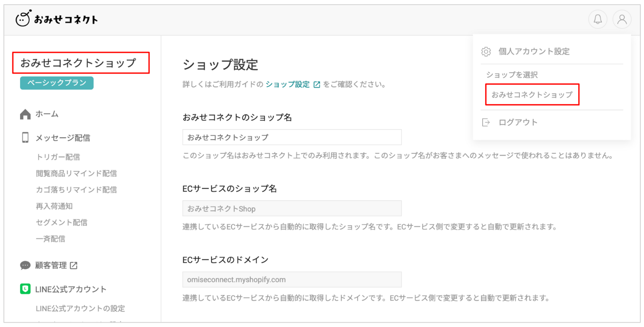
Task: Click the おみせコネクト wordmark in header
Action: [66, 20]
